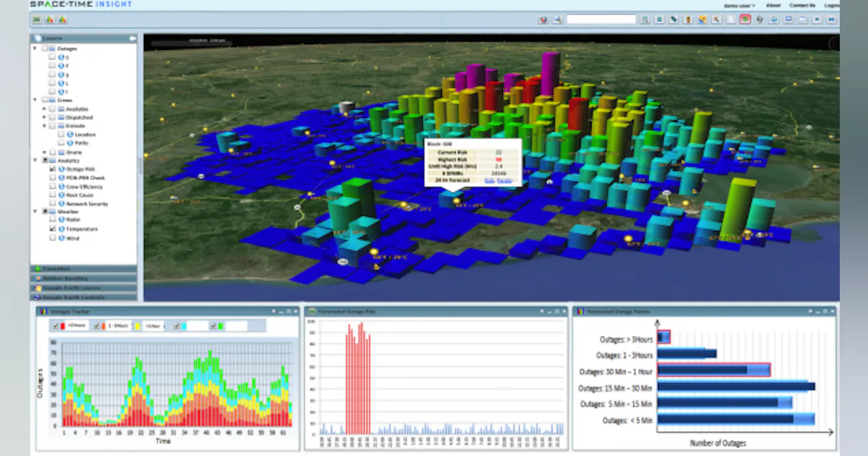
Task: Open the Favorites accordion section
Action: point(83,269)
